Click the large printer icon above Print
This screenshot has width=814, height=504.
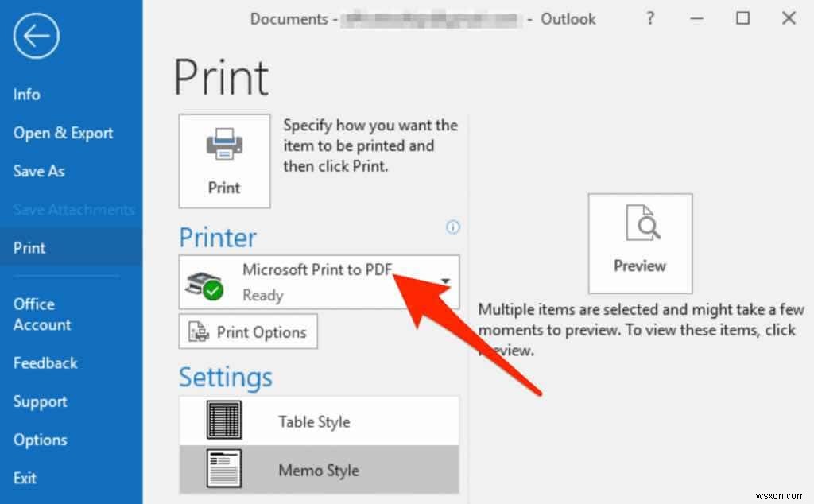pos(224,143)
